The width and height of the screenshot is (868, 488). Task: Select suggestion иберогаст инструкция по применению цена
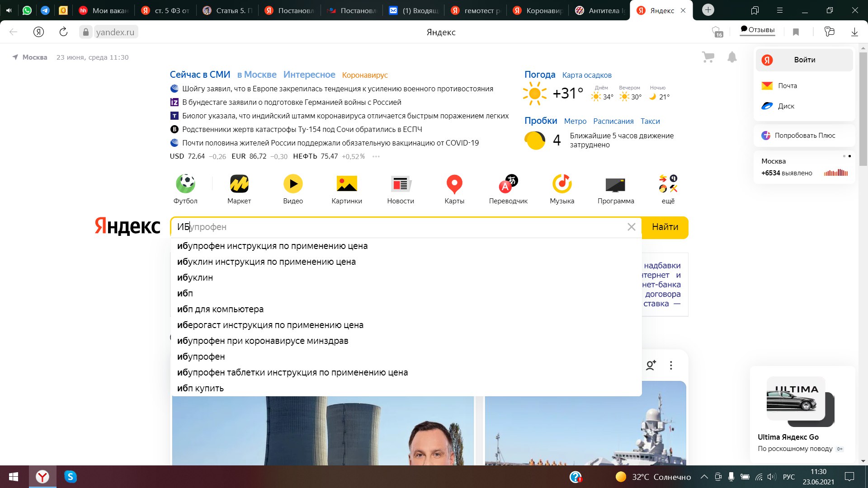[406, 325]
